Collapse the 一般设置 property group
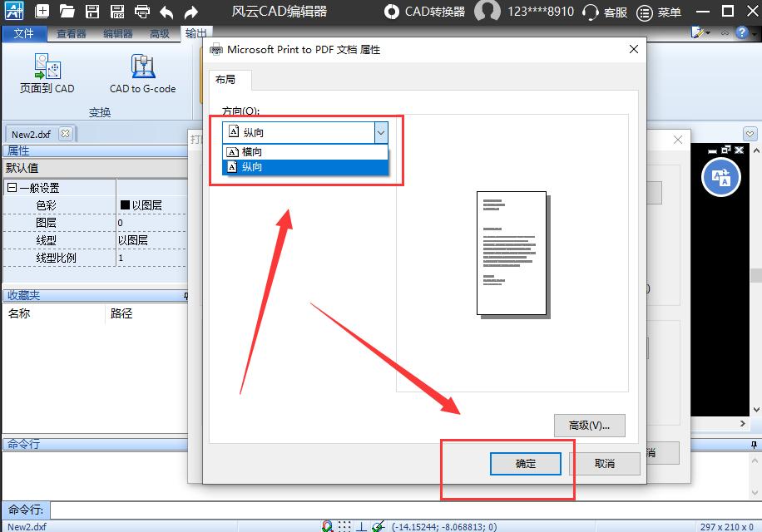The height and width of the screenshot is (532, 762). (12, 187)
